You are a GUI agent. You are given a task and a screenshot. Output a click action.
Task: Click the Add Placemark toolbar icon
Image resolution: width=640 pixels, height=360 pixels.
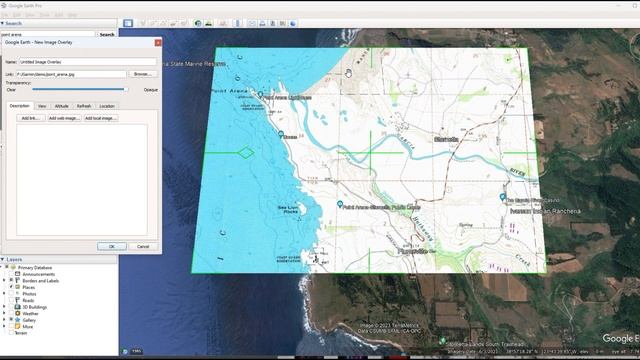(143, 23)
